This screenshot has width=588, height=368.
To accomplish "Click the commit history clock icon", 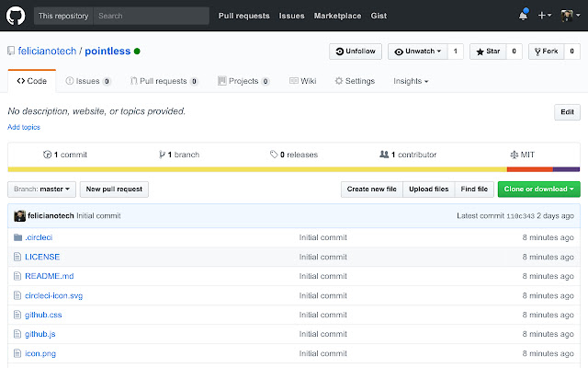I will pyautogui.click(x=47, y=155).
